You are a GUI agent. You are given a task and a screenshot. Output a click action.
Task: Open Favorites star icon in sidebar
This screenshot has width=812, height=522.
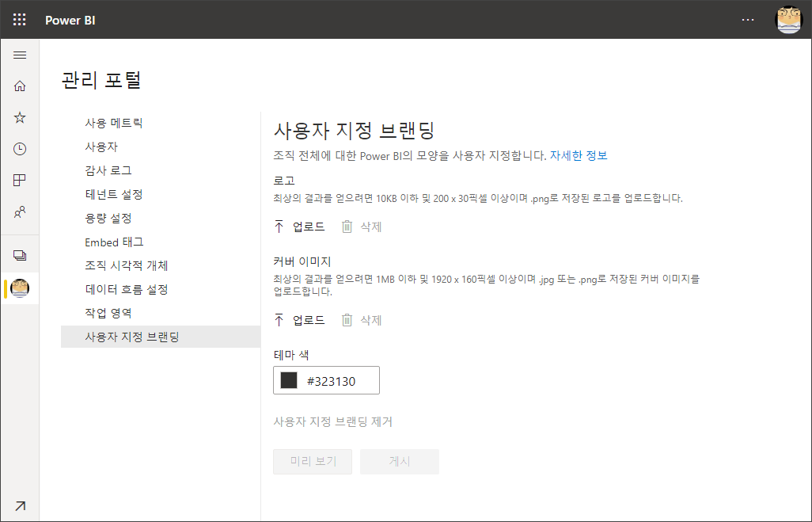pyautogui.click(x=20, y=118)
